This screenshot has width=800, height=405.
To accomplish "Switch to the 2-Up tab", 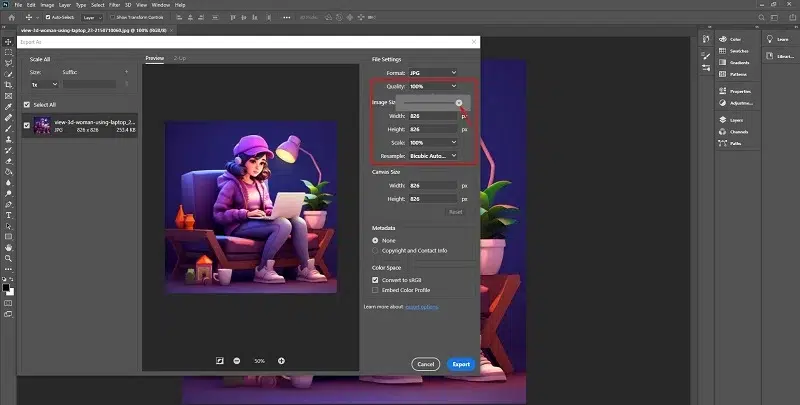I will [180, 58].
